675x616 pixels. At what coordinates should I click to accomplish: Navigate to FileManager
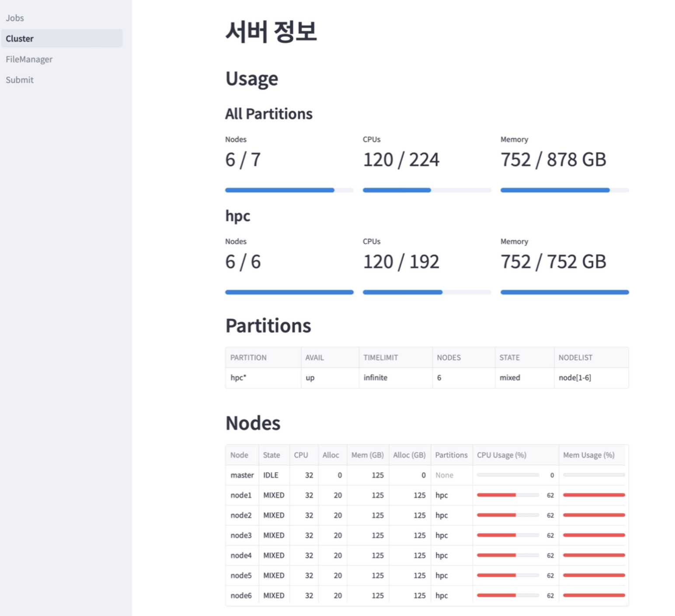29,59
